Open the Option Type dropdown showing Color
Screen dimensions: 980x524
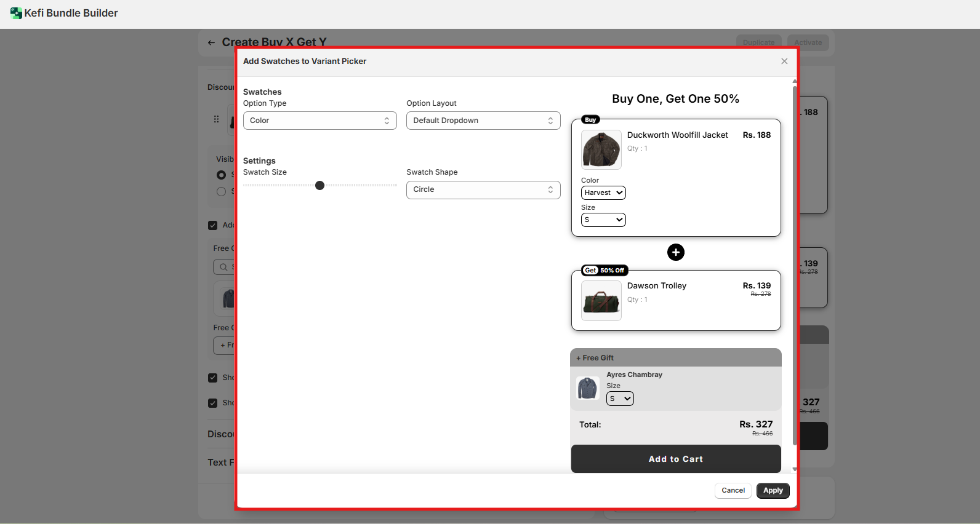(319, 121)
